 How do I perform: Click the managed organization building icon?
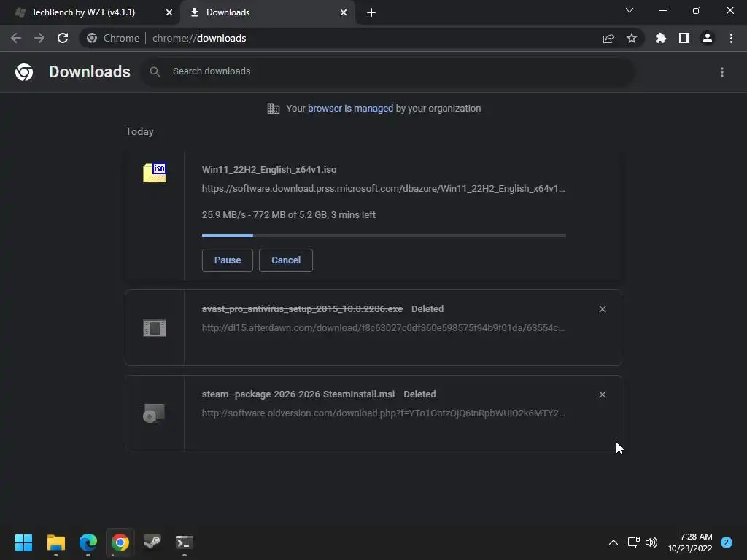click(274, 109)
